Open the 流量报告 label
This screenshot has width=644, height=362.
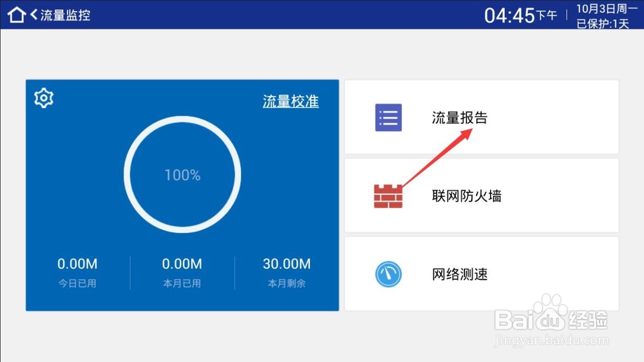pyautogui.click(x=460, y=118)
